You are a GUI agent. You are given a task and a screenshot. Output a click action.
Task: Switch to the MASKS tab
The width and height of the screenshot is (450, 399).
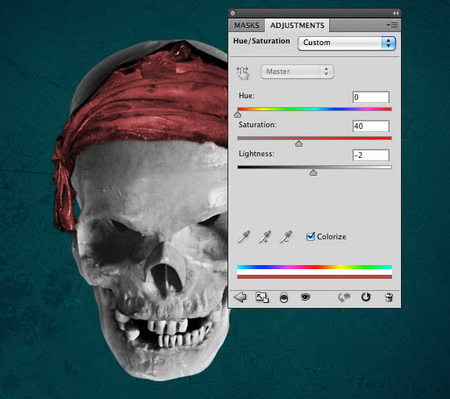coord(246,25)
